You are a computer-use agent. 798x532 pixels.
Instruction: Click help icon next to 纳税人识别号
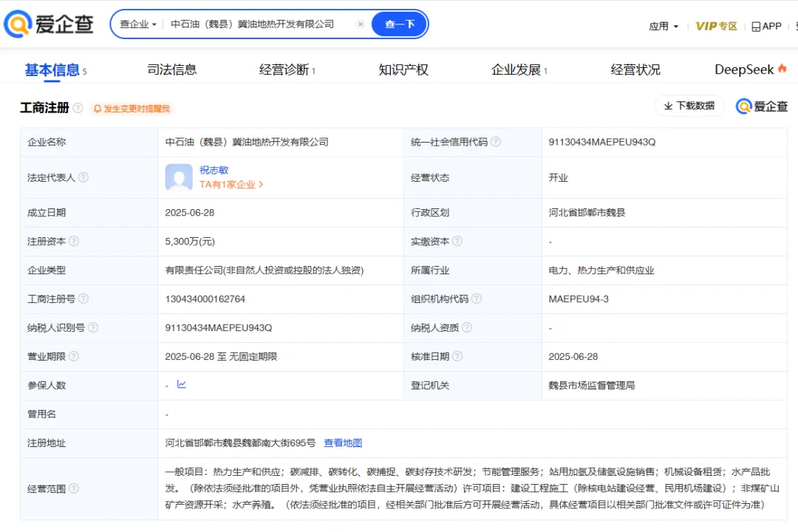[93, 327]
